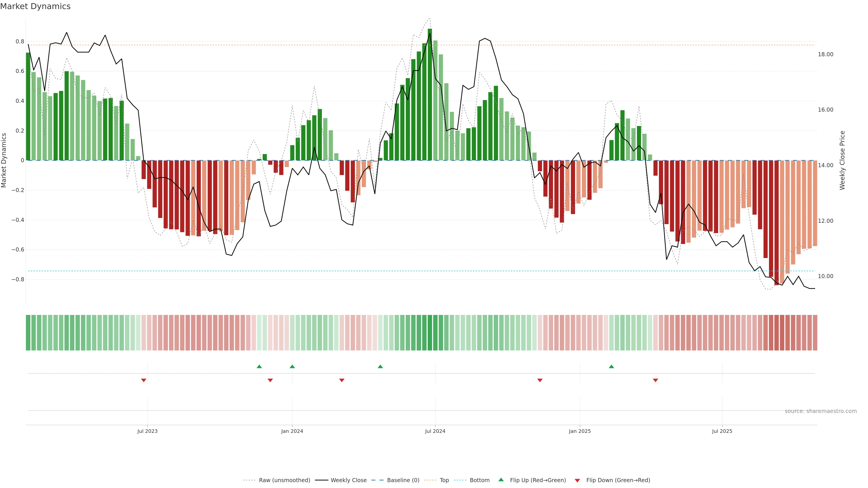Click the Jan 2025 x-axis label

click(x=580, y=431)
